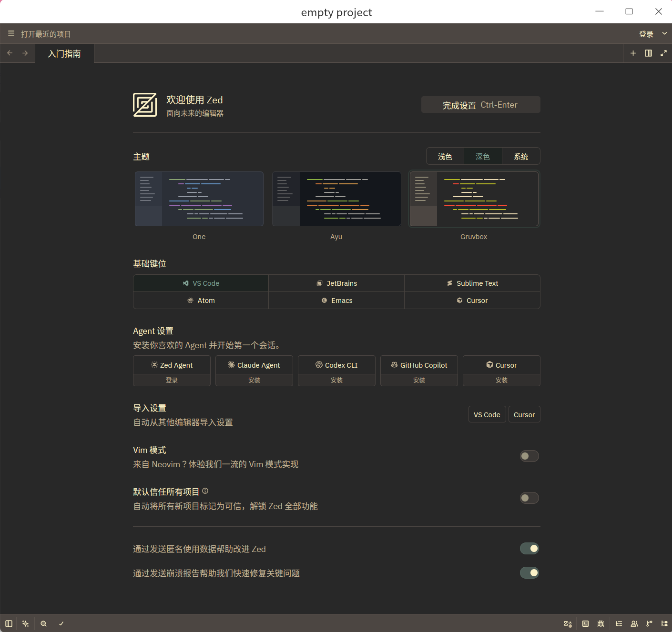Click 登录 in the title bar
The image size is (672, 632).
(646, 34)
